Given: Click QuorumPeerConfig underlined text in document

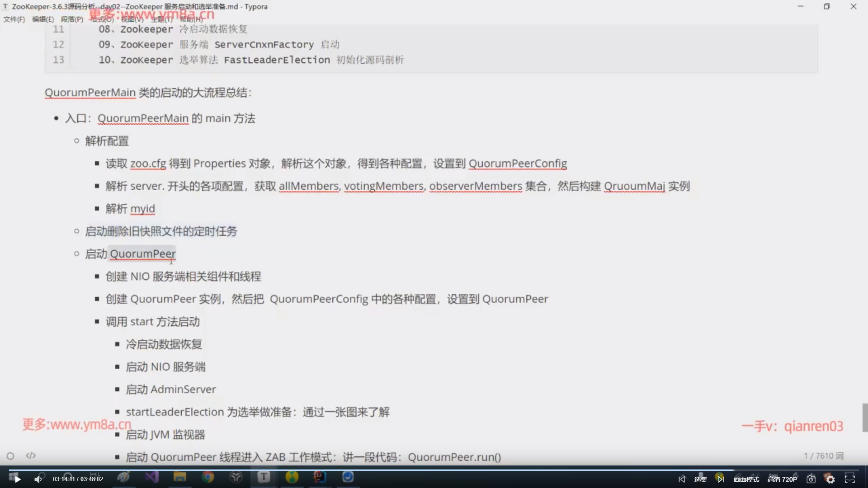Looking at the screenshot, I should [518, 164].
